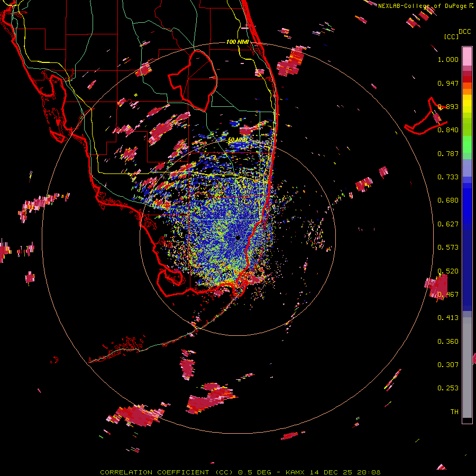Click the 0.413 scale value
This screenshot has height=476, width=476.
448,318
